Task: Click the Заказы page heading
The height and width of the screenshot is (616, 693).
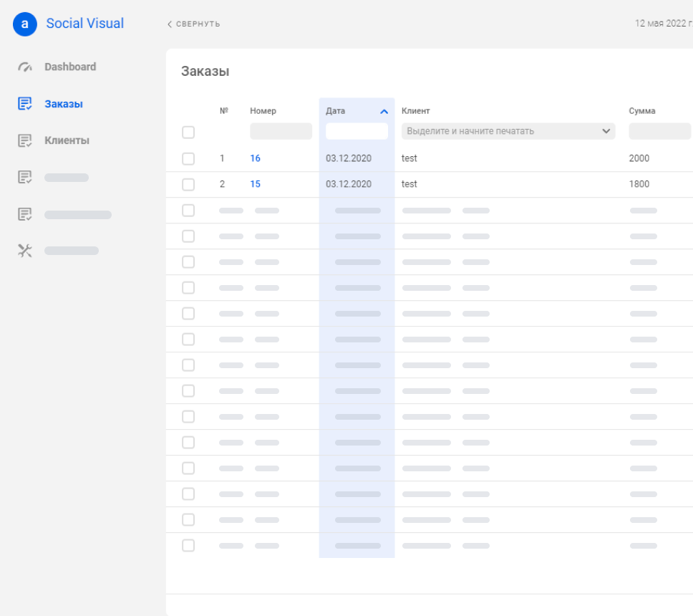Action: pos(205,71)
